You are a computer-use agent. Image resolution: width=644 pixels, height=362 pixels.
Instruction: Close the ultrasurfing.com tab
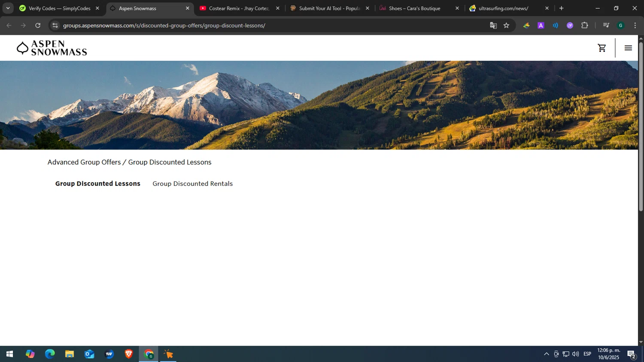pyautogui.click(x=547, y=8)
